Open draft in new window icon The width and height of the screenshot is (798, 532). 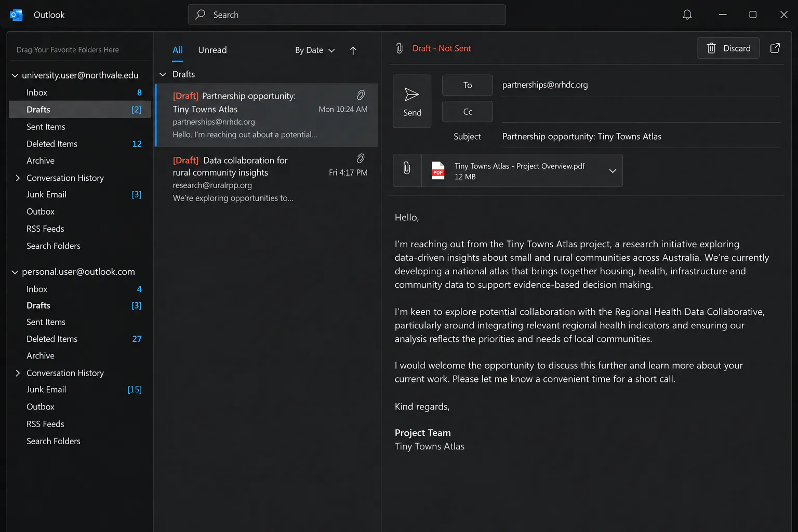pyautogui.click(x=775, y=48)
